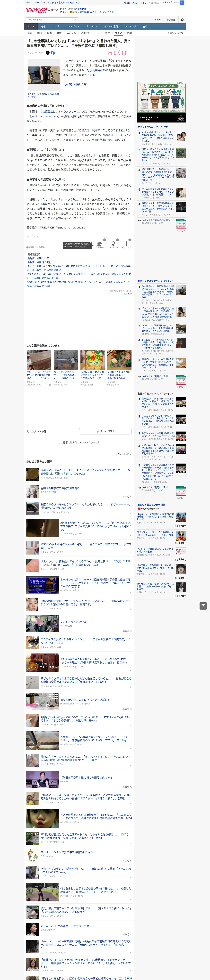Screen dimensions: 210x980
Task: Open the ヘルプ link at top
Action: coord(143,3)
